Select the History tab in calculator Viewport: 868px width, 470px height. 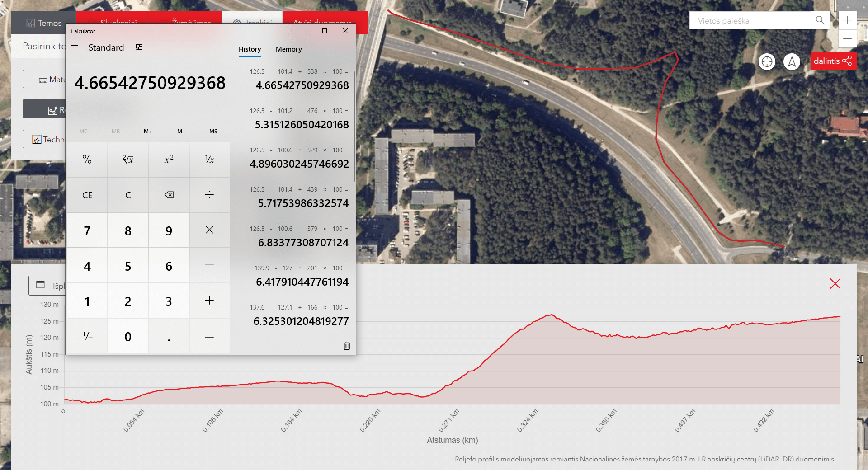250,49
